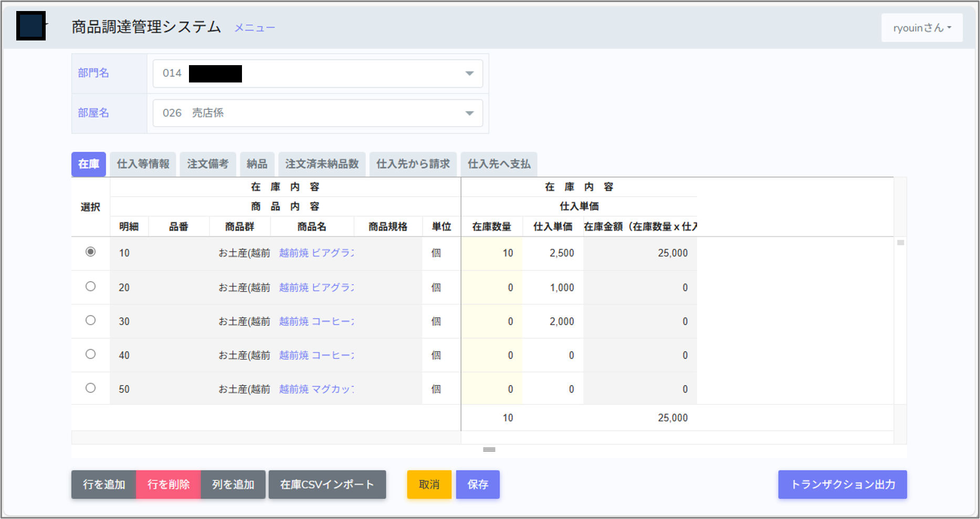This screenshot has width=980, height=519.
Task: Open the 部門名 dropdown
Action: point(318,74)
